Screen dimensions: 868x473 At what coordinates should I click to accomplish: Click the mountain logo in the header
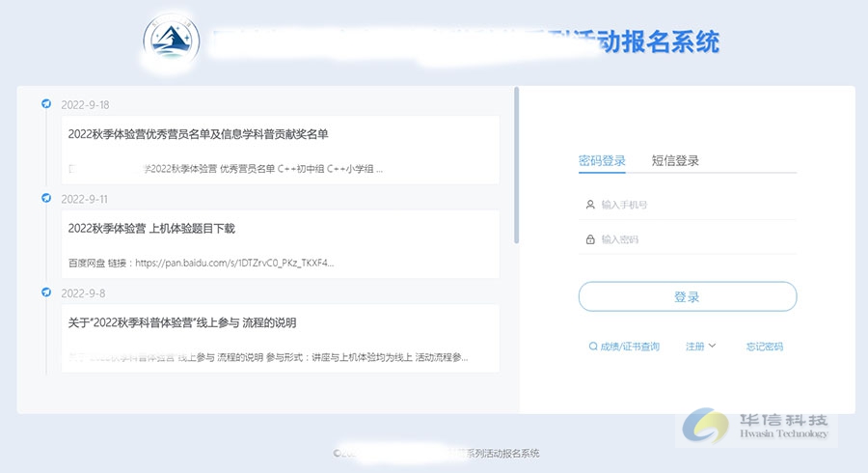171,42
